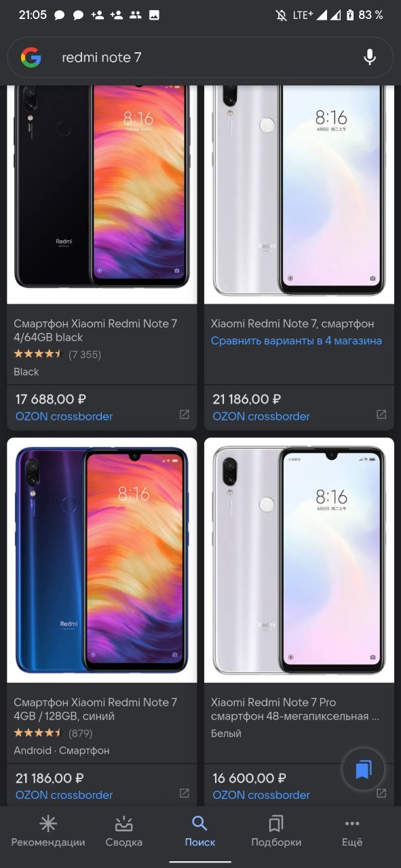The height and width of the screenshot is (868, 401).
Task: Start voice search with the microphone icon
Action: click(370, 58)
